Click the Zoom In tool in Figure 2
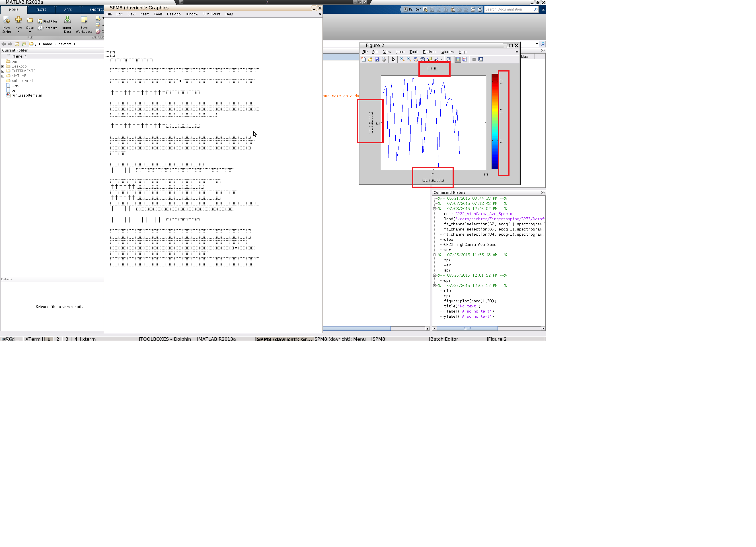756x547 pixels. point(402,59)
